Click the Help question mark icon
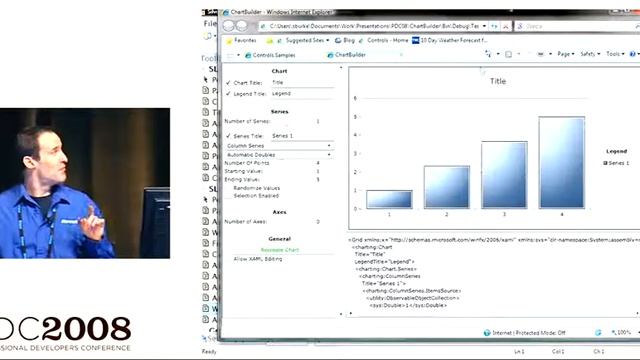Image resolution: width=640 pixels, height=360 pixels. (632, 54)
